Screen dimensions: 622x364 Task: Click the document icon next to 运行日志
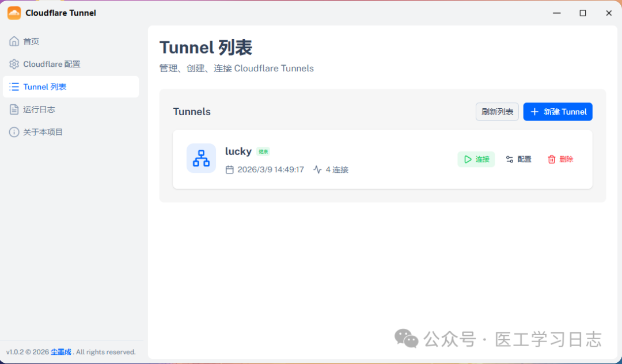click(x=13, y=109)
